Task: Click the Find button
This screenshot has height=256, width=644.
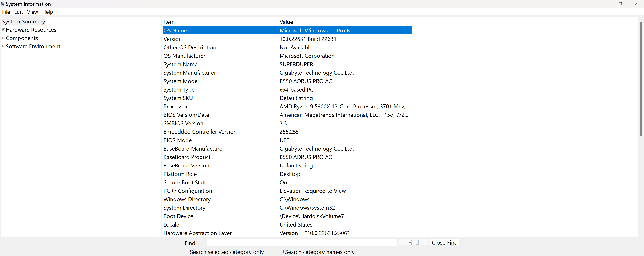Action: [x=413, y=242]
